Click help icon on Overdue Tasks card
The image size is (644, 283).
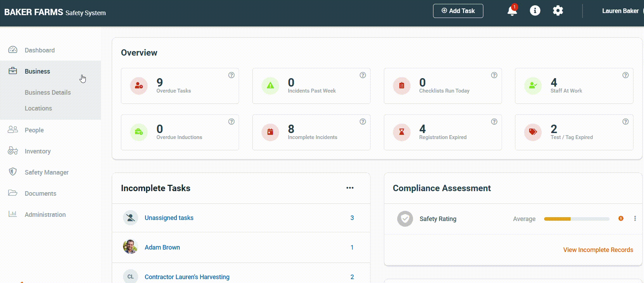(231, 75)
